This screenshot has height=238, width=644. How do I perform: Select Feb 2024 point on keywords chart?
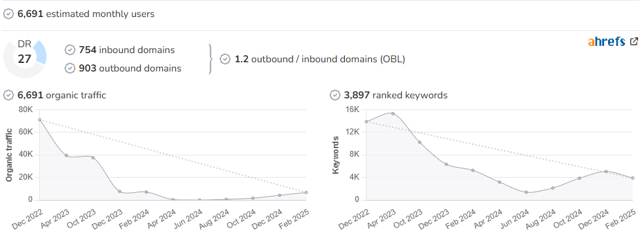coord(473,170)
